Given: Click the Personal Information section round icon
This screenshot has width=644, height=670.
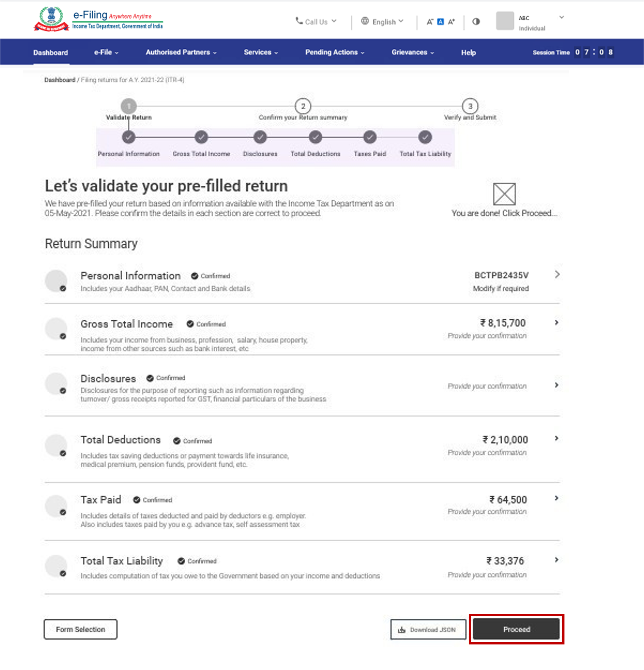Looking at the screenshot, I should coord(56,281).
